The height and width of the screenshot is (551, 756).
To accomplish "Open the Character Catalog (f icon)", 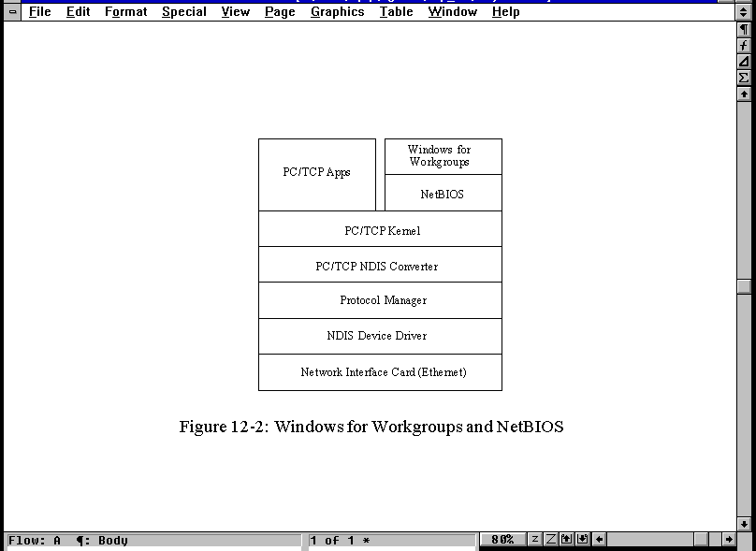I will click(744, 45).
